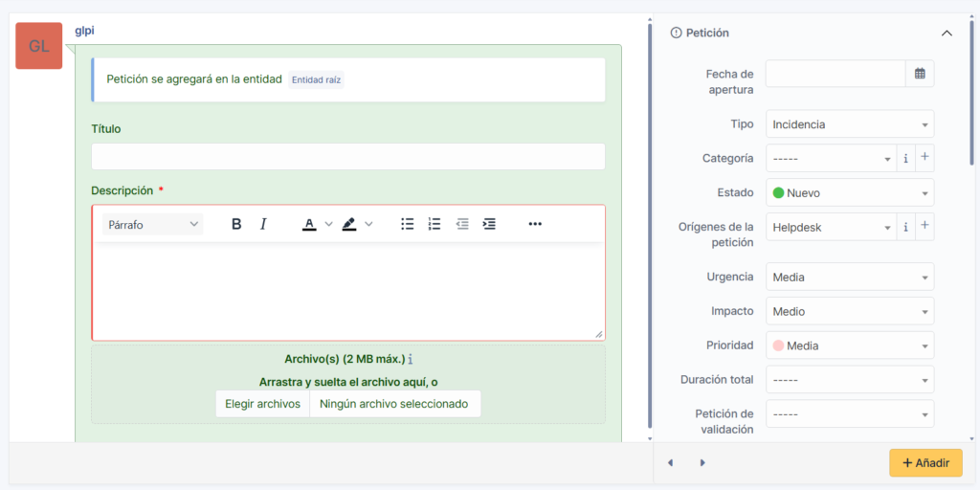
Task: Add a new Categoría with plus icon
Action: pos(924,158)
